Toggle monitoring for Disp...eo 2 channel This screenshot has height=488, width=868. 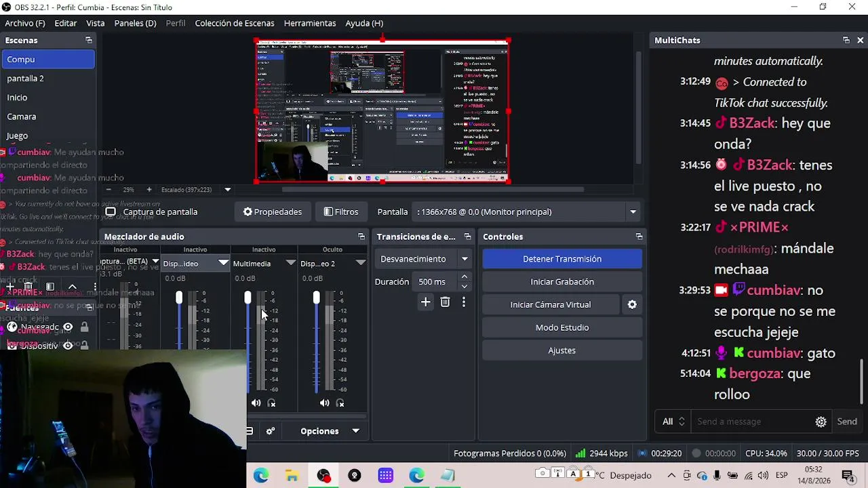340,403
